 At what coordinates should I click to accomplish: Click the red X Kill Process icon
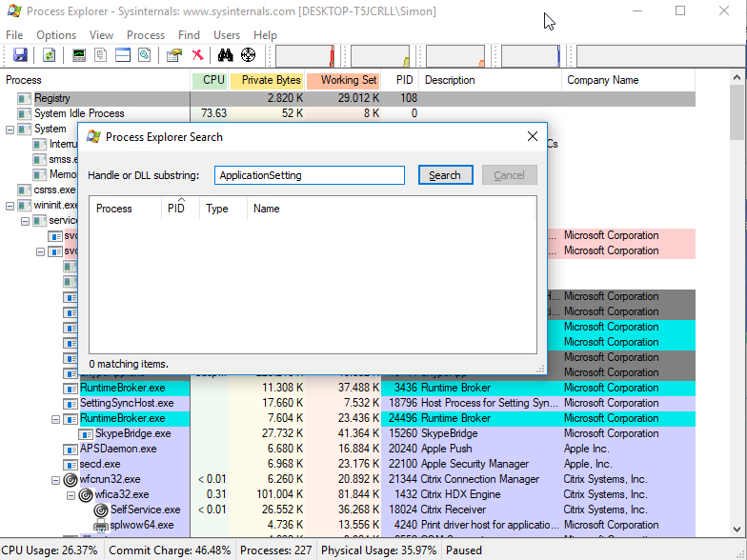198,55
